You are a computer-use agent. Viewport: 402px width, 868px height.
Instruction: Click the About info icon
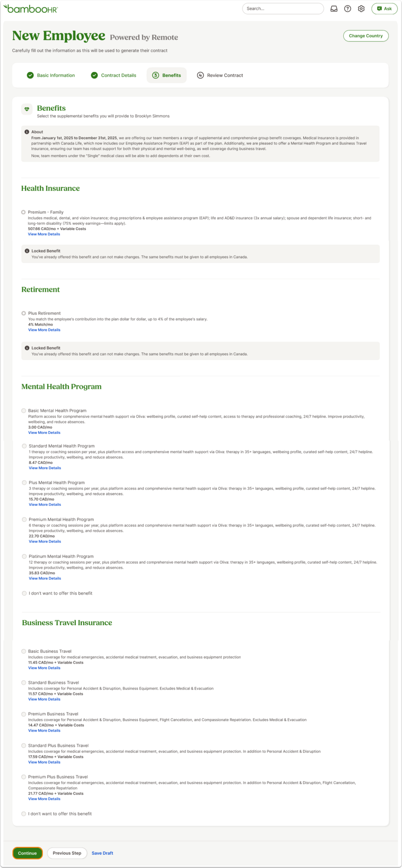coord(27,132)
